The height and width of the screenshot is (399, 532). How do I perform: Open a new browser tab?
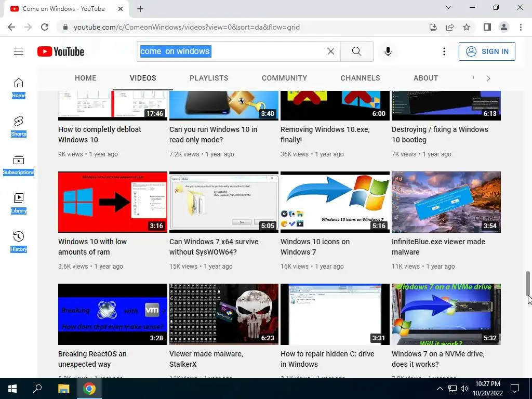click(x=140, y=9)
